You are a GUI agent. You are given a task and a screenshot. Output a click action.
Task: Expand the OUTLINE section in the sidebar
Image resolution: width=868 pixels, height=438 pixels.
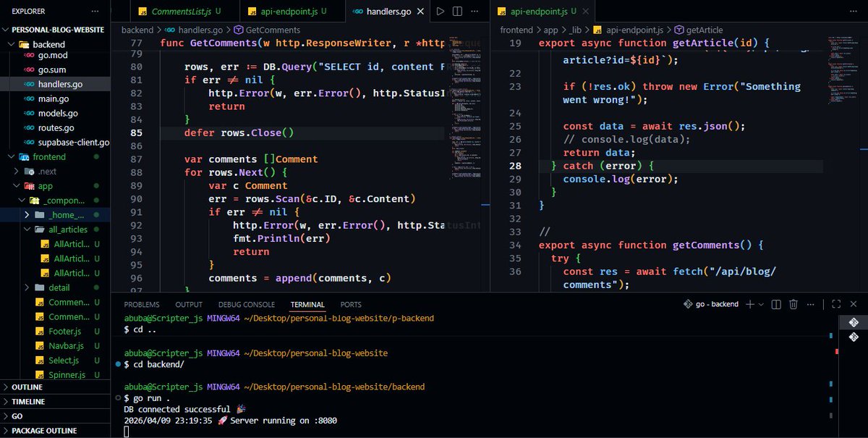29,387
